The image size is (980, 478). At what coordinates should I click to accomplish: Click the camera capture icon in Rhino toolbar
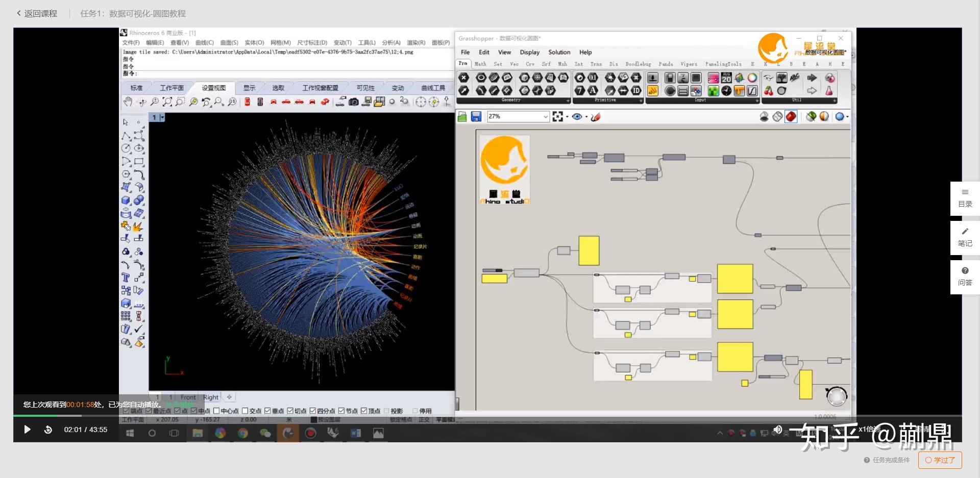[x=353, y=102]
